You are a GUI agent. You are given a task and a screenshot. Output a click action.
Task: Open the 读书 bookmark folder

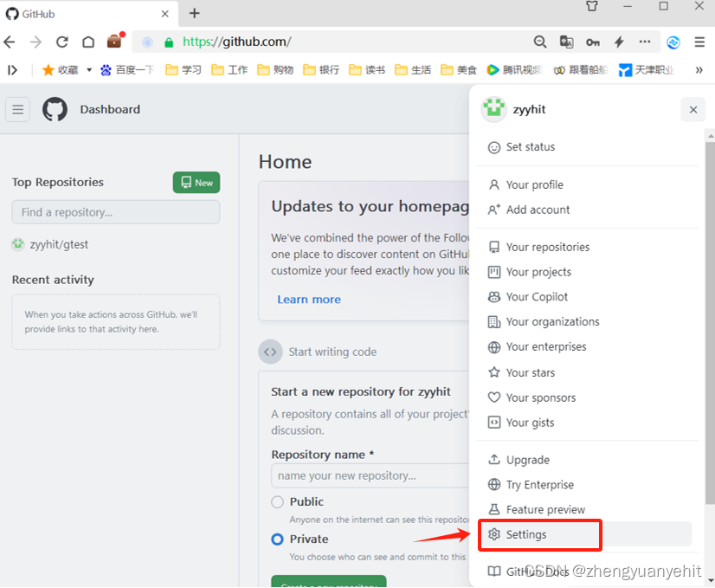click(x=367, y=70)
